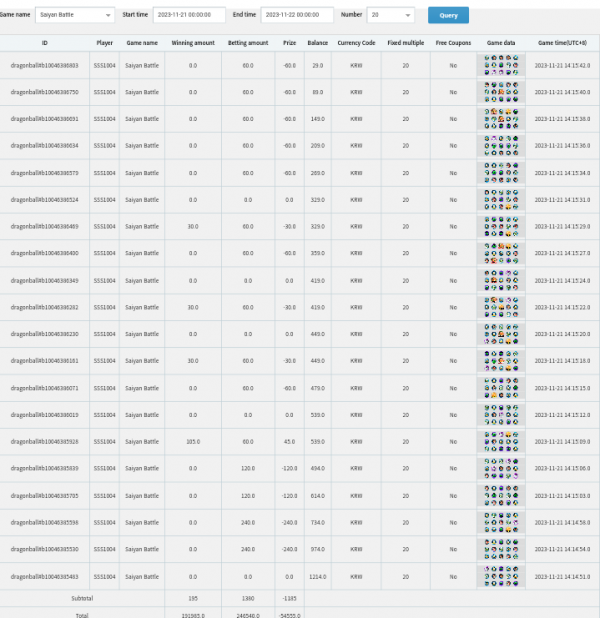The height and width of the screenshot is (618, 600).
Task: Open game data image for 14:15:31 row
Action: coord(501,199)
